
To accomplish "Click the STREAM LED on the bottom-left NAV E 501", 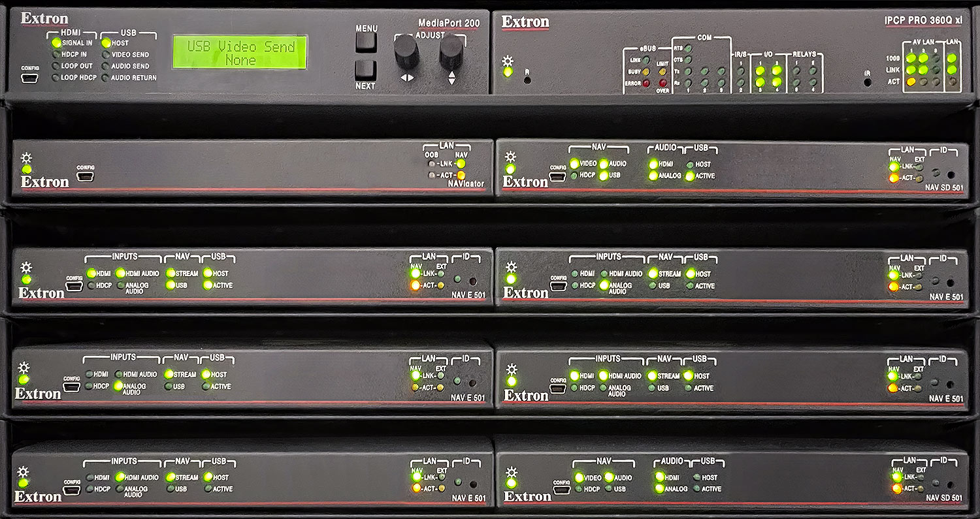I will pos(171,477).
